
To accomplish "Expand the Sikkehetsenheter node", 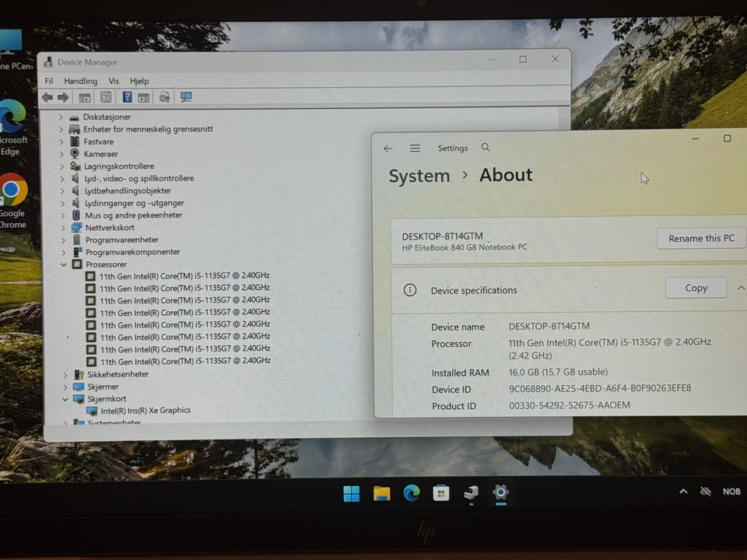I will tap(65, 375).
